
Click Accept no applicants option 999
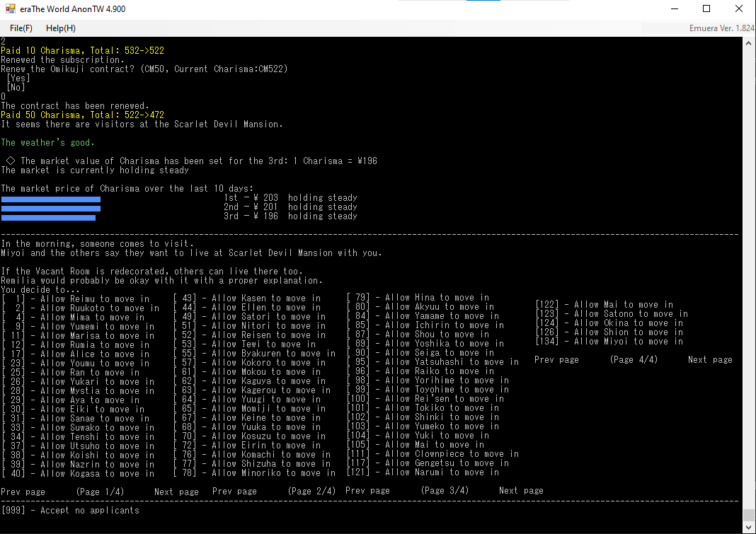70,510
